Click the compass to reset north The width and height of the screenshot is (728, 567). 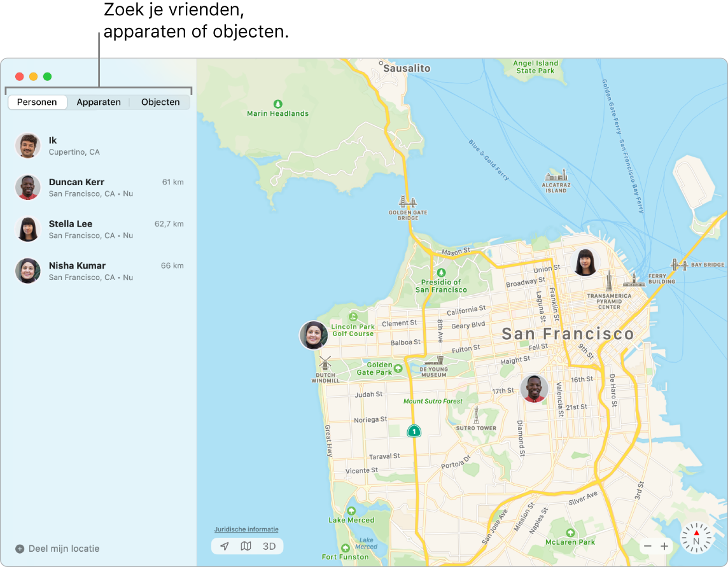click(697, 538)
